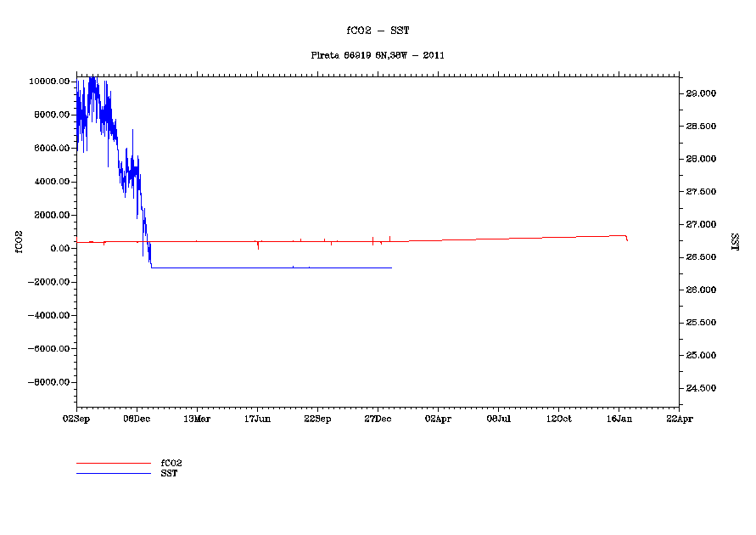Click the blue SST line sample in legend
The width and height of the screenshot is (756, 535).
click(113, 473)
